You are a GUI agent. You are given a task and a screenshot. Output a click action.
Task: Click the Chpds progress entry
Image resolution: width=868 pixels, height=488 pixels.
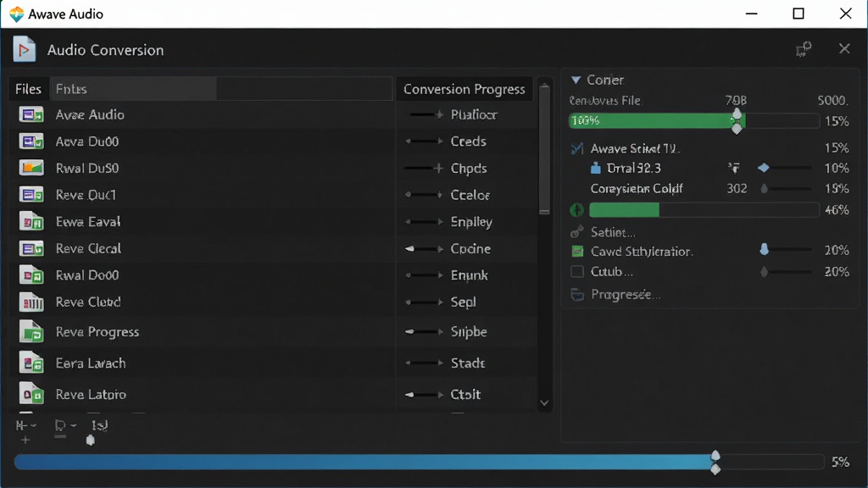click(469, 169)
